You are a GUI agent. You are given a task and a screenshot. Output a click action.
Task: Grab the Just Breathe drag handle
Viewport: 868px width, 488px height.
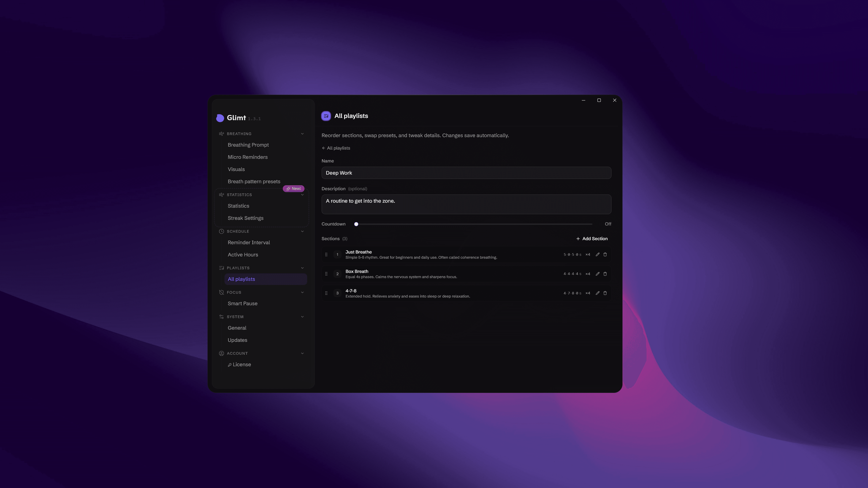tap(326, 255)
